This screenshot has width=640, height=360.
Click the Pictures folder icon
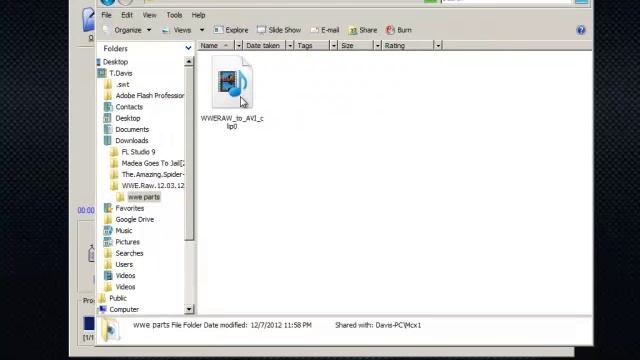click(x=108, y=242)
